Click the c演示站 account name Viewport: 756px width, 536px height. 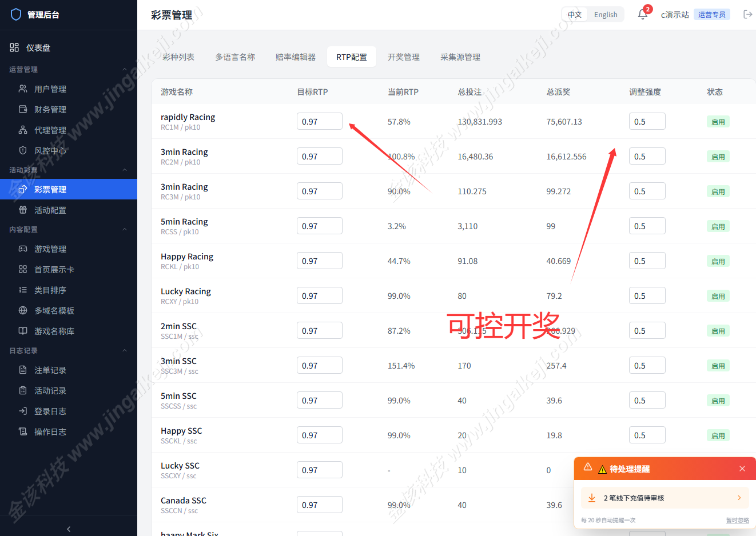click(675, 15)
